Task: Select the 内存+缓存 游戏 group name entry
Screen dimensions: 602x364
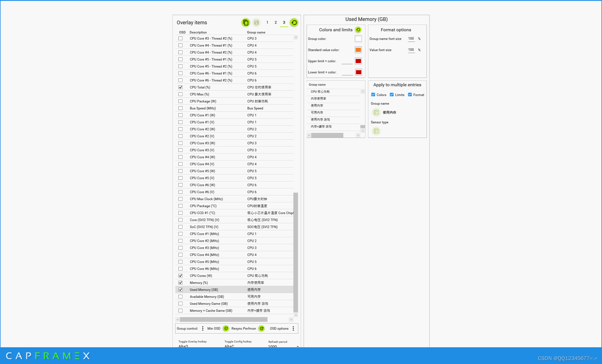Action: click(x=334, y=127)
